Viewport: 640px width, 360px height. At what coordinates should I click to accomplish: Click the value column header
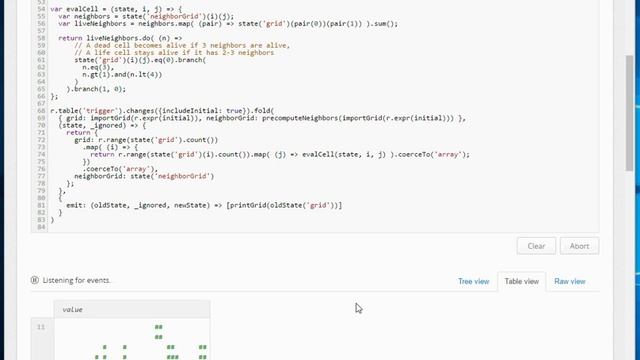click(x=132, y=309)
